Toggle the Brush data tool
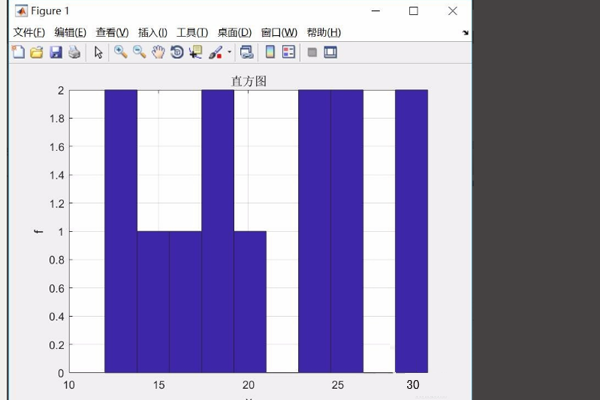Viewport: 600px width, 400px height. tap(215, 52)
